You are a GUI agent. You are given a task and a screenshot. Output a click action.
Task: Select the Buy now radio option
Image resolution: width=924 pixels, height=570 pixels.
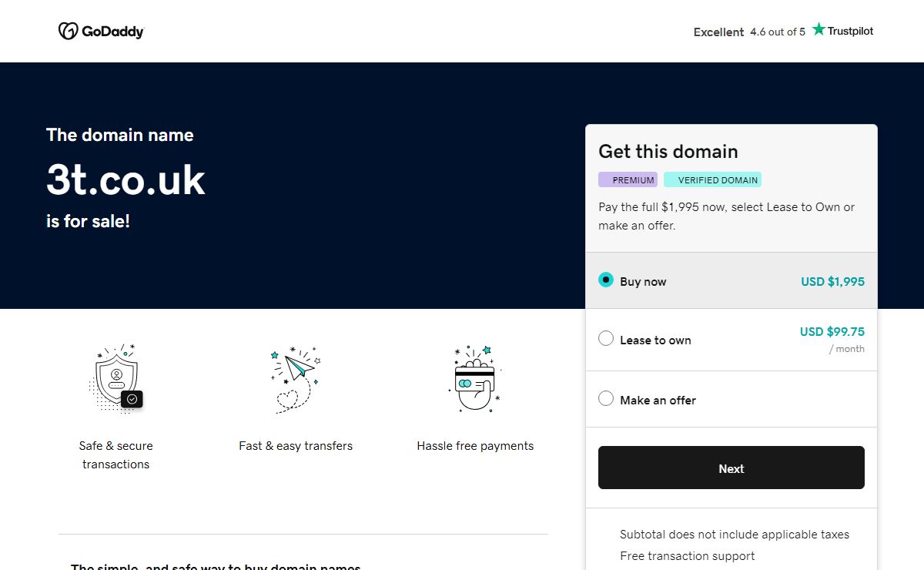(606, 280)
